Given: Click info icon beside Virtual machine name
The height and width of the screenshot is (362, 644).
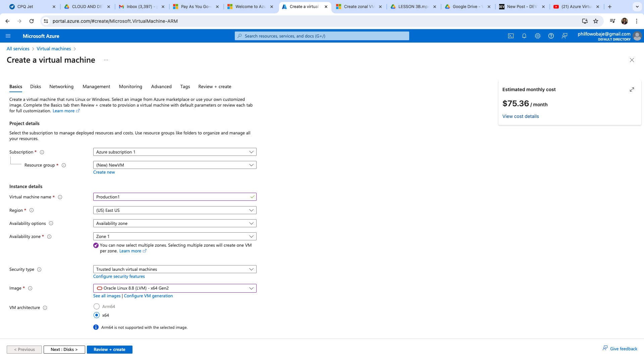Looking at the screenshot, I should pos(60,197).
